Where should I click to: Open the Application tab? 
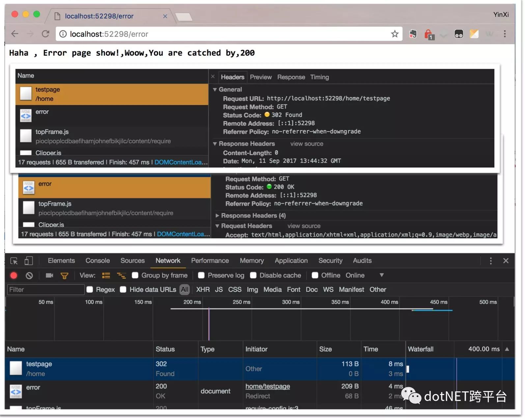pyautogui.click(x=291, y=261)
